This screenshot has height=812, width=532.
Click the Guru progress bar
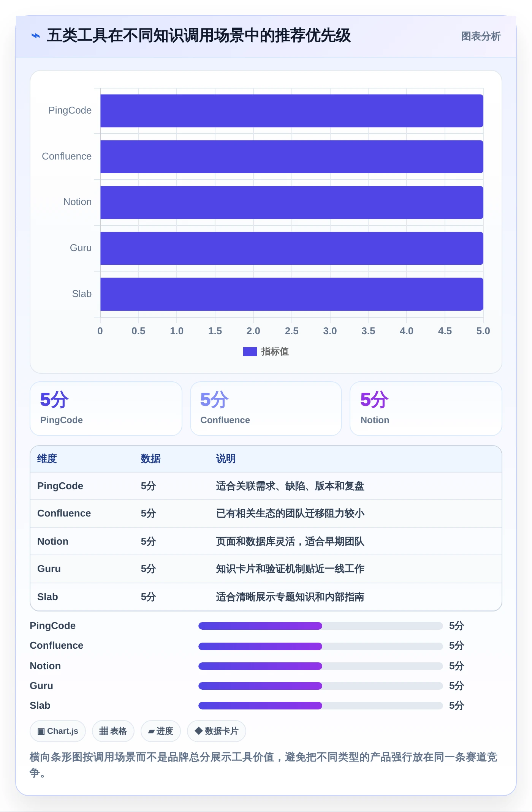(x=321, y=686)
